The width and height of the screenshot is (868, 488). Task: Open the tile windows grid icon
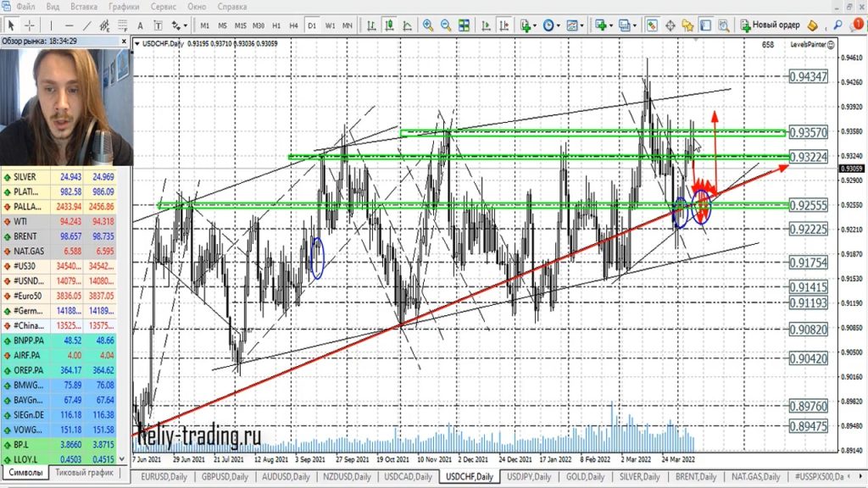pyautogui.click(x=465, y=25)
